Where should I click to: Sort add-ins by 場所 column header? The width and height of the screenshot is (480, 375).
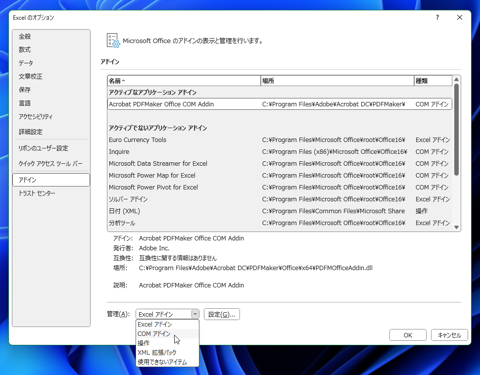tap(337, 81)
